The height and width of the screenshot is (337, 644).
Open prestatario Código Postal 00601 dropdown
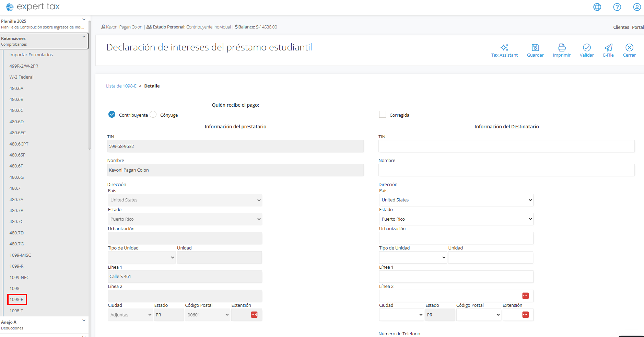[x=208, y=315]
